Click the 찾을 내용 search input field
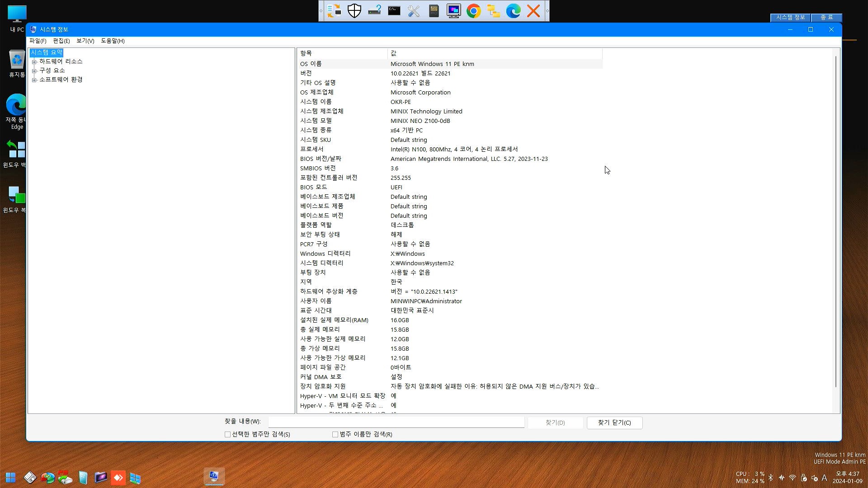 (396, 422)
